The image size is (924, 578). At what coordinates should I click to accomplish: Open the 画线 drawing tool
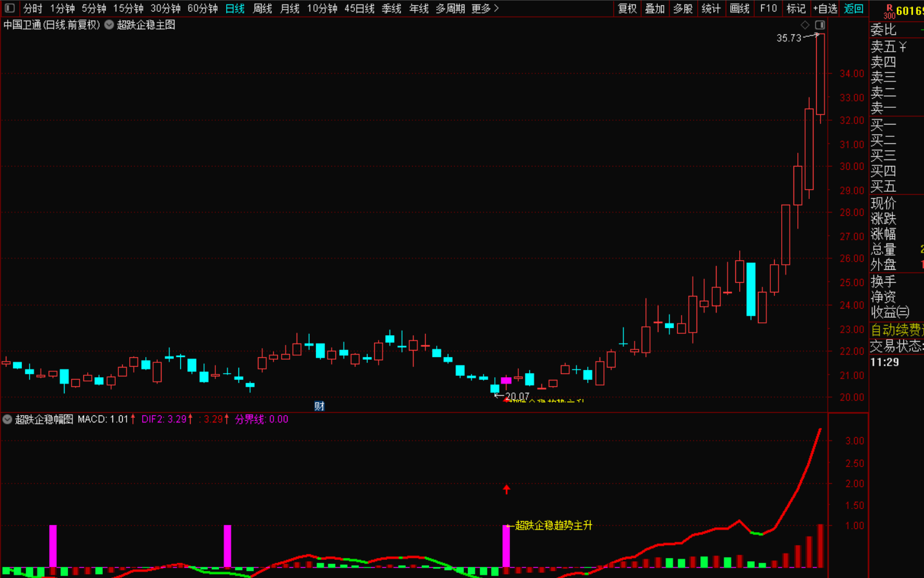pyautogui.click(x=739, y=8)
